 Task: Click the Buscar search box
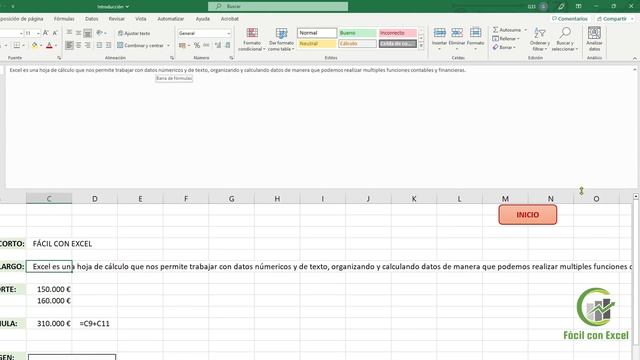[x=278, y=7]
